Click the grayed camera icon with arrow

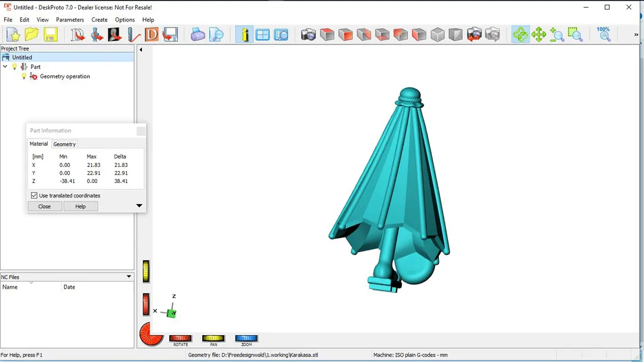click(493, 35)
